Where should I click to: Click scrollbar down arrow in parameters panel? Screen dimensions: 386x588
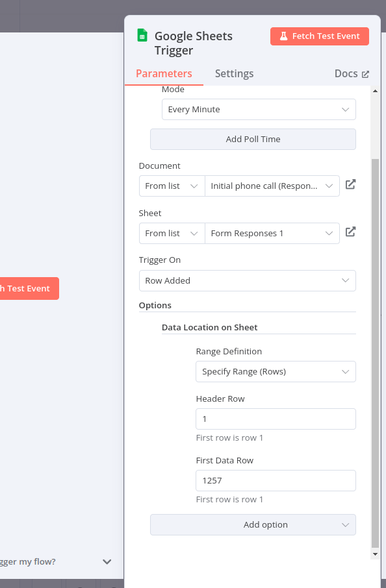tap(375, 554)
